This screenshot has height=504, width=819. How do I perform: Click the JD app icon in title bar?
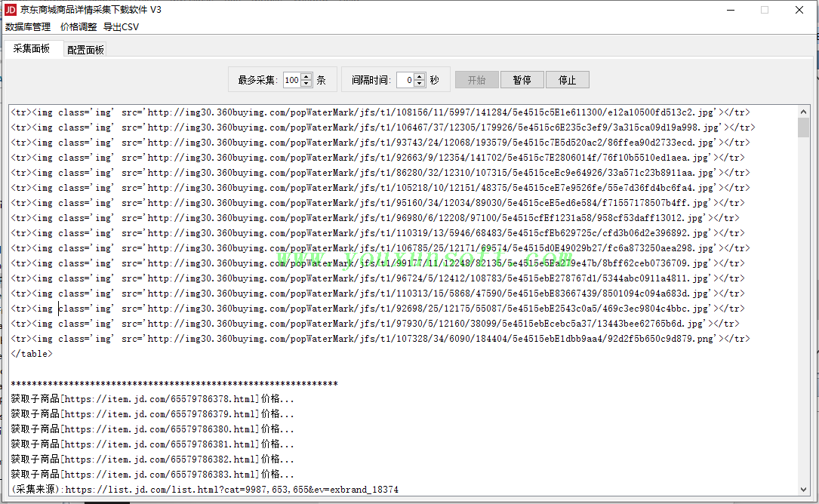pos(10,9)
